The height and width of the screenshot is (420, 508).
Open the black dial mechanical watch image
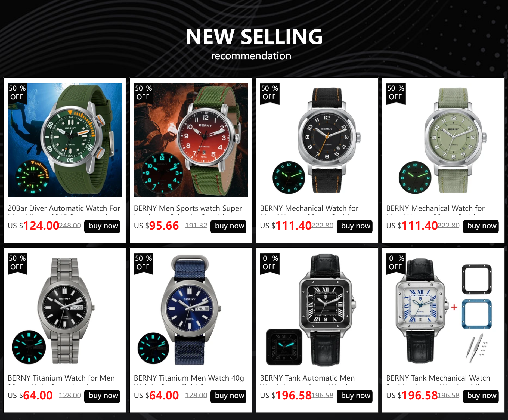point(317,140)
